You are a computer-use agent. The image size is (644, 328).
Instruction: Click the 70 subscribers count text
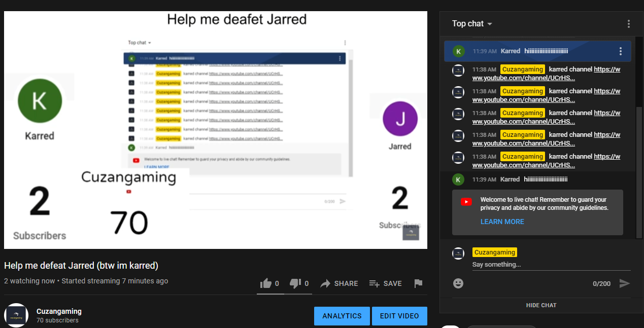pos(57,320)
